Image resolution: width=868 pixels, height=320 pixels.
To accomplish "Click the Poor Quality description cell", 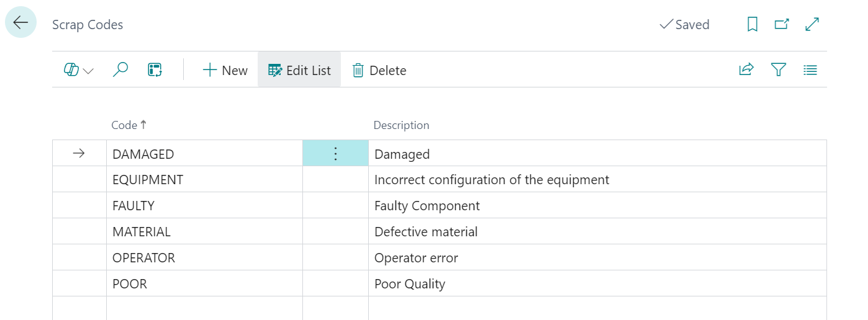I will tap(410, 284).
